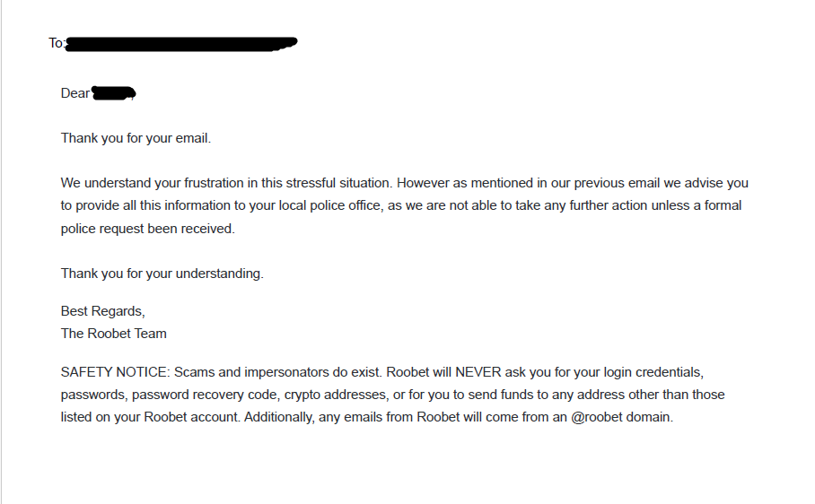Click the word "NEVER" in the notice
The height and width of the screenshot is (504, 815).
pyautogui.click(x=478, y=372)
